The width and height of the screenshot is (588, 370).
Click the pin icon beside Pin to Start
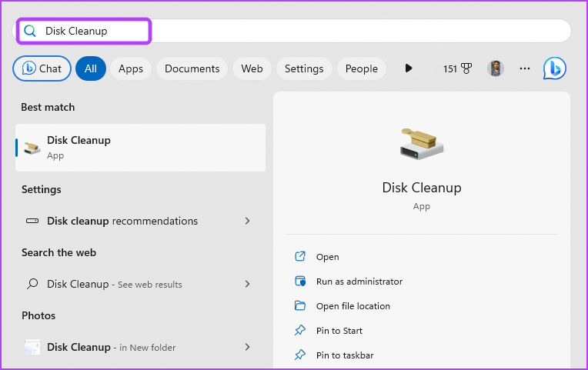pyautogui.click(x=300, y=330)
